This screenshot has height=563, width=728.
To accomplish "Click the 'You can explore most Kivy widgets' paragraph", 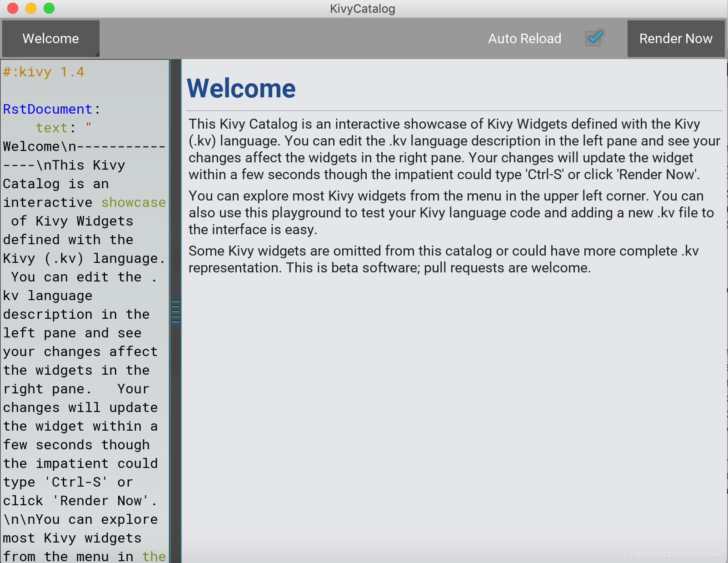I will pyautogui.click(x=451, y=212).
